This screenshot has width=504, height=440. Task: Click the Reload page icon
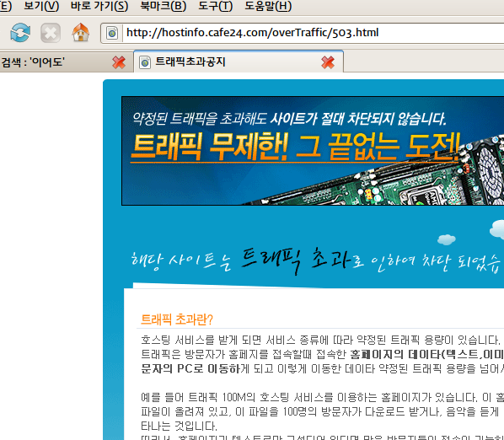pyautogui.click(x=20, y=33)
